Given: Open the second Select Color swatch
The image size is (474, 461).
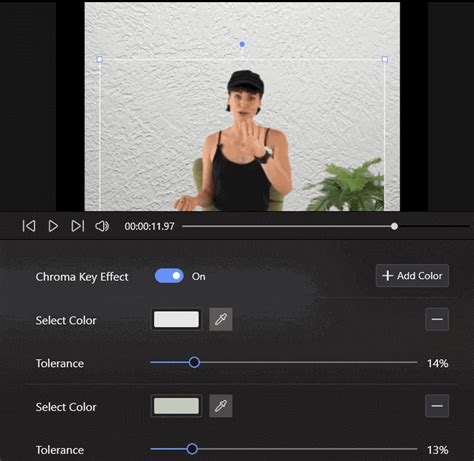Looking at the screenshot, I should [x=176, y=406].
